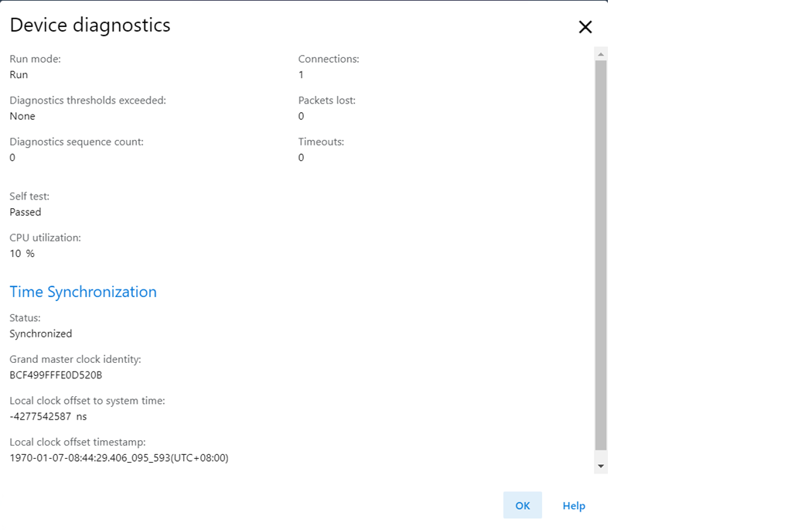Click the CPU utilization 10 % value
812x530 pixels.
[22, 253]
